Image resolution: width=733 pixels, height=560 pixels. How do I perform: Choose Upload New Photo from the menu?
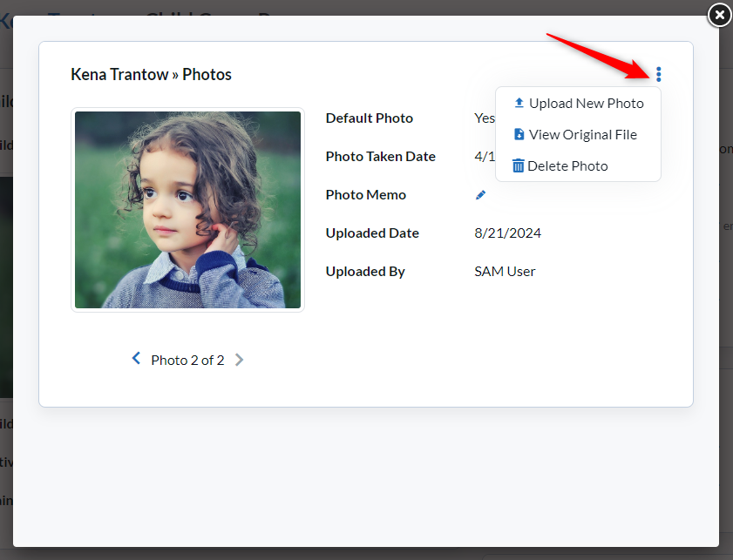579,104
